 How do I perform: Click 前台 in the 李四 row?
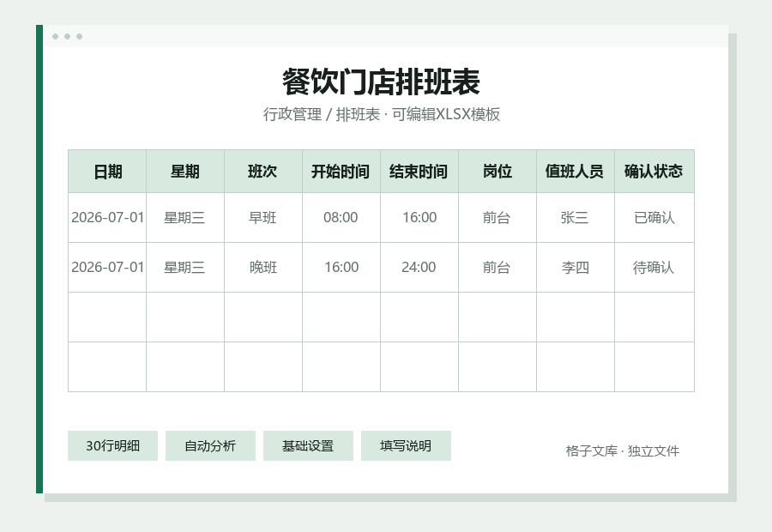[498, 267]
